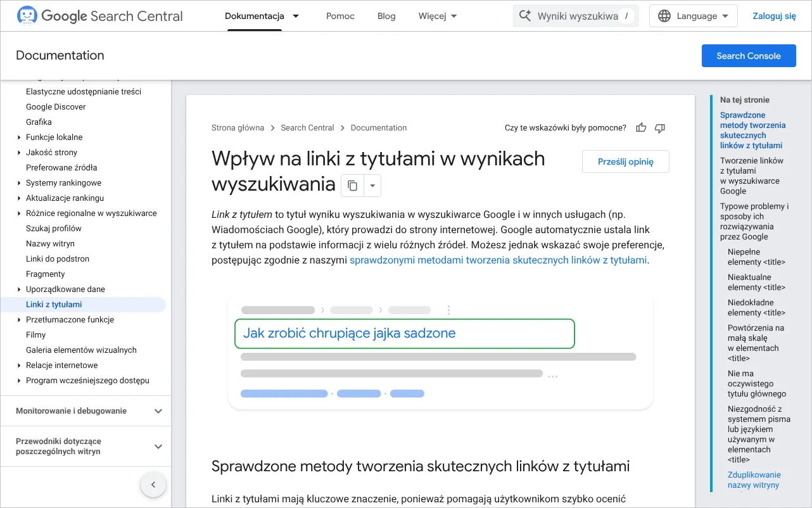812x508 pixels.
Task: Expand the Funkcje lokalne tree item
Action: point(19,137)
